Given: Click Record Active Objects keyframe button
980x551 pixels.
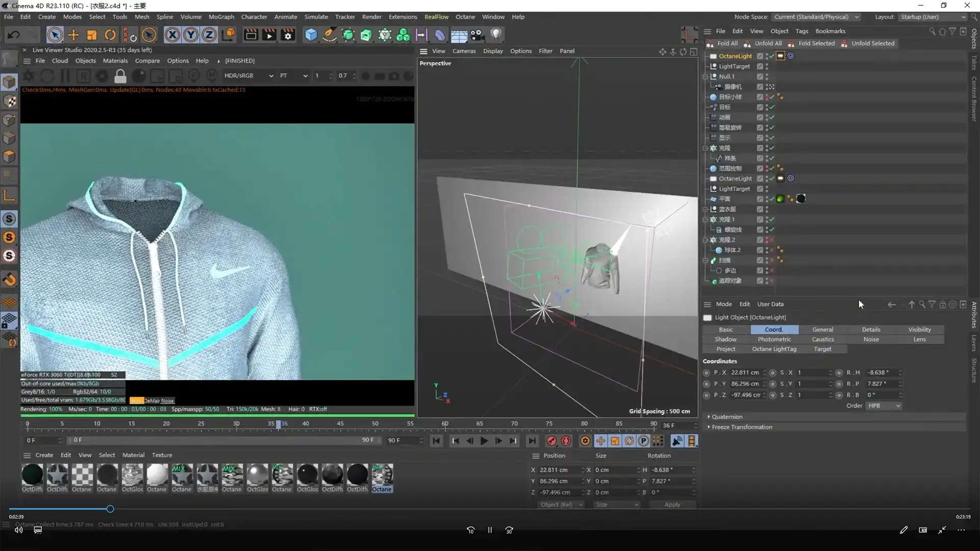Looking at the screenshot, I should [x=552, y=441].
